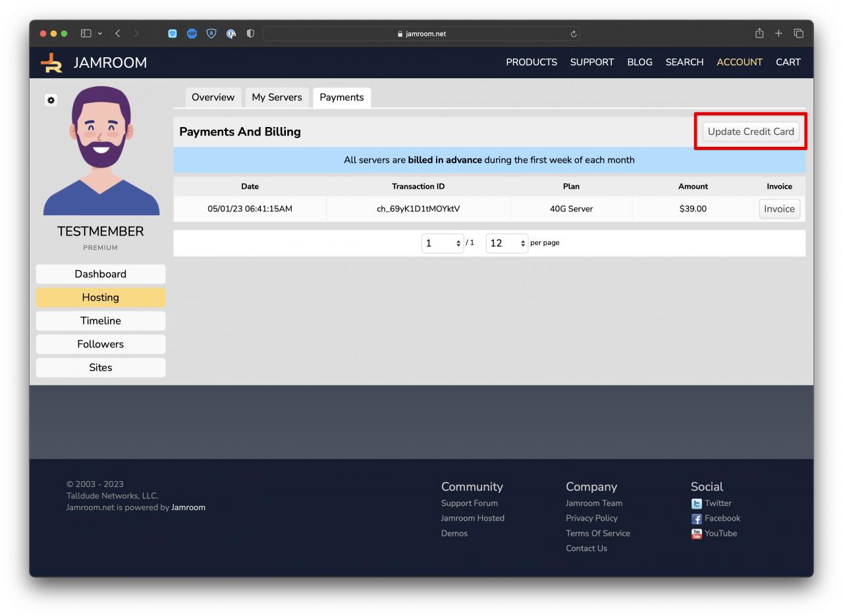The image size is (843, 616).
Task: Expand the 12 per page dropdown
Action: 506,244
